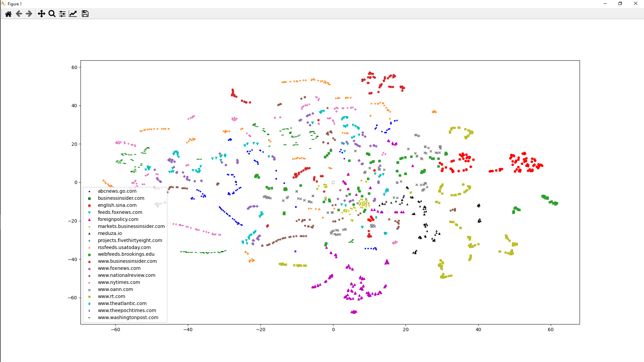This screenshot has width=644, height=362.
Task: Click the red english.sina.com legend marker
Action: [x=89, y=205]
